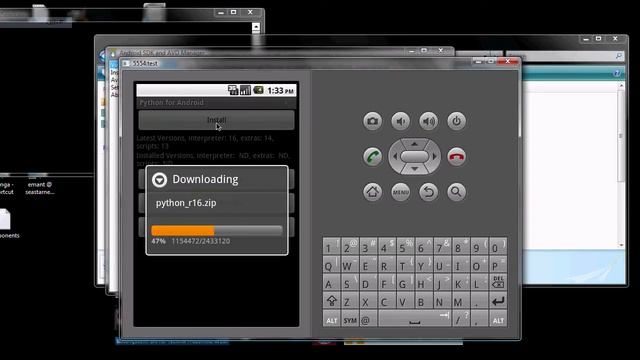Click the 1154472/2433120 byte counter text
The width and height of the screenshot is (640, 360).
click(200, 241)
